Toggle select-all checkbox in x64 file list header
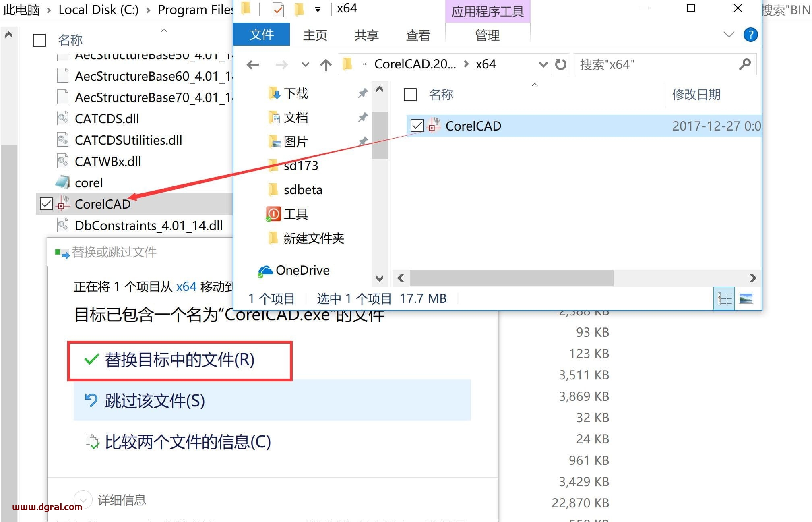Image resolution: width=812 pixels, height=522 pixels. point(410,95)
